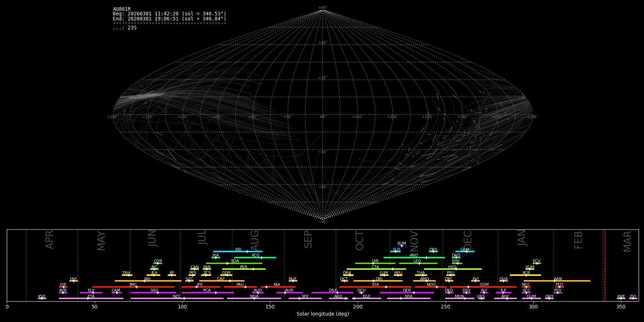Click the '...: 235' count text

(x=125, y=28)
